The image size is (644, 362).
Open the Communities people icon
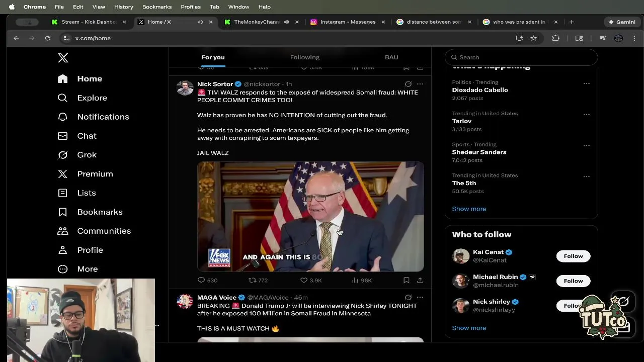coord(62,231)
